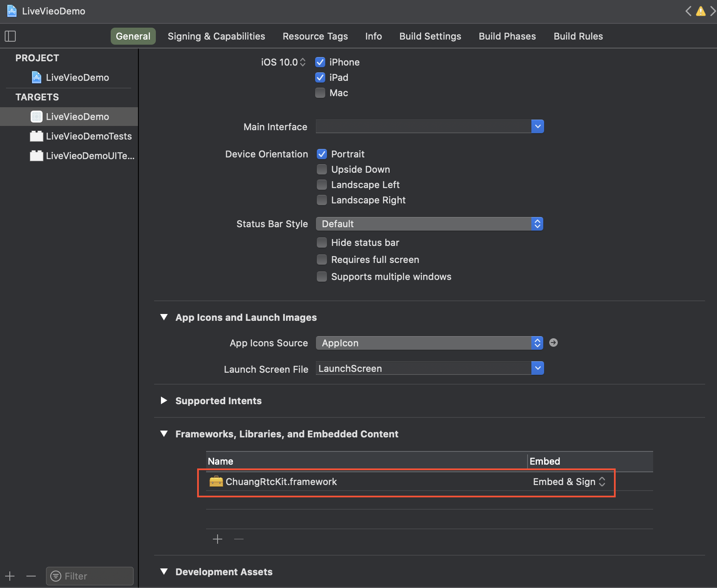717x588 pixels.
Task: Enable the Mac device checkbox
Action: click(320, 93)
